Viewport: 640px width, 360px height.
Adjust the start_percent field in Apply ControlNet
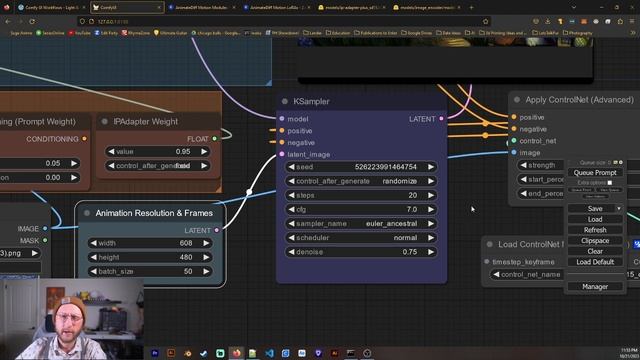tap(541, 179)
